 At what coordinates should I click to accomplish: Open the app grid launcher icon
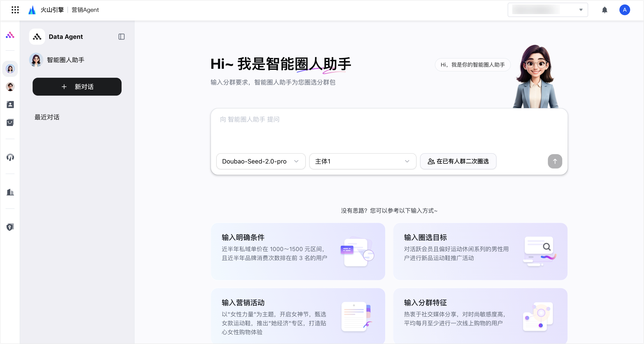[15, 10]
